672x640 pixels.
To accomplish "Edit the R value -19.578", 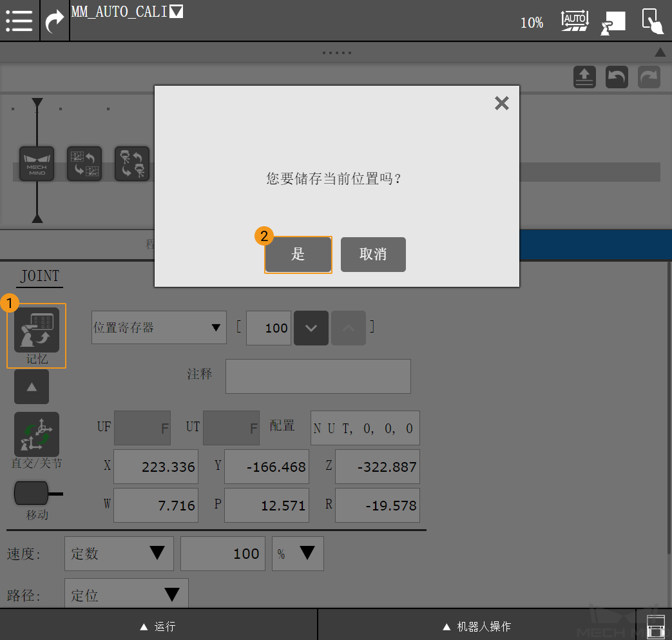I will (x=378, y=505).
